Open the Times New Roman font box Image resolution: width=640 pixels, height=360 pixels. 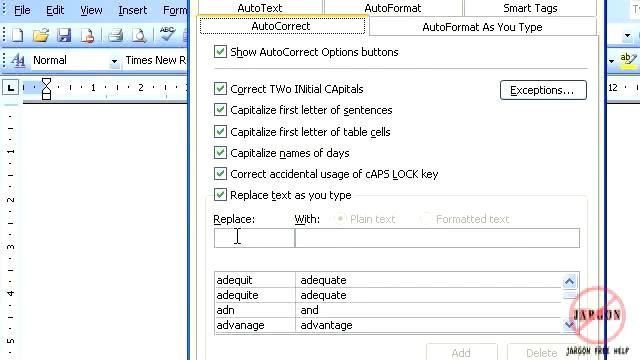tap(156, 60)
